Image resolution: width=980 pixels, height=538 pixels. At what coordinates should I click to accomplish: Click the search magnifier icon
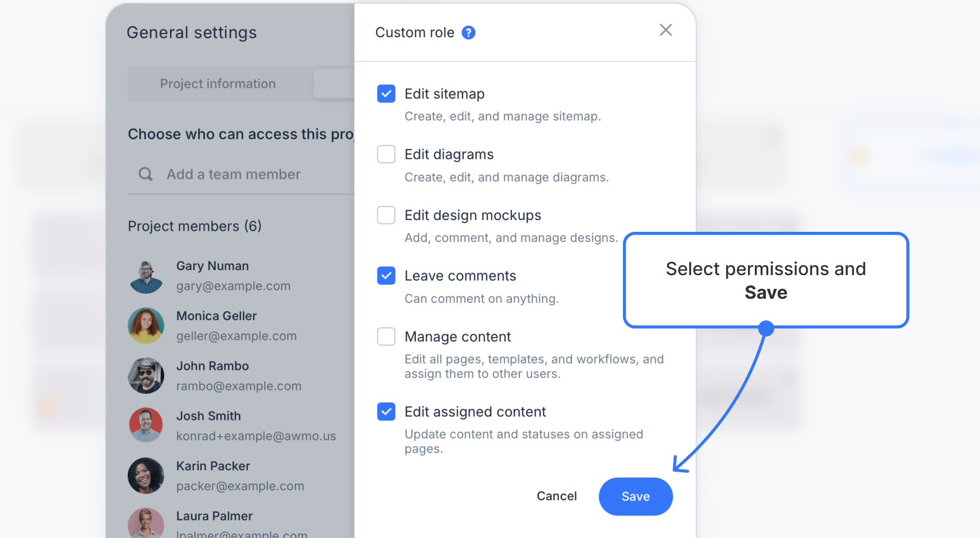coord(145,174)
